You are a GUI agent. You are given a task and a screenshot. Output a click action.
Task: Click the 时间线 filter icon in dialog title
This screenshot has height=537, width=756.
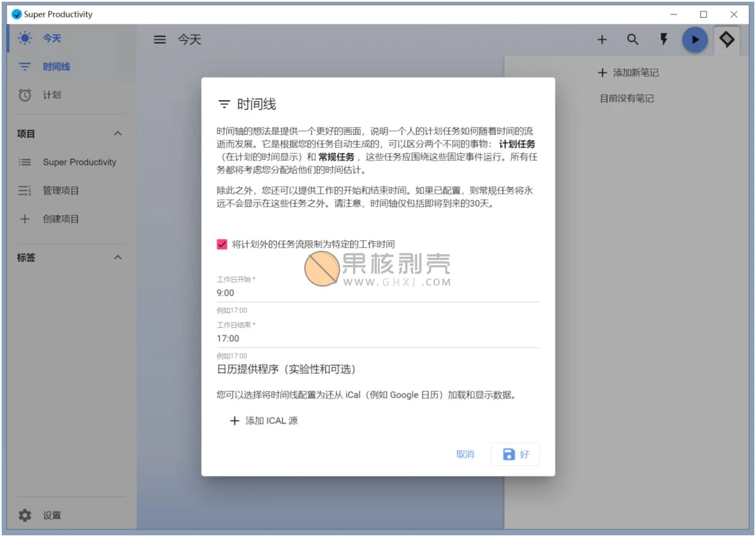[x=224, y=104]
